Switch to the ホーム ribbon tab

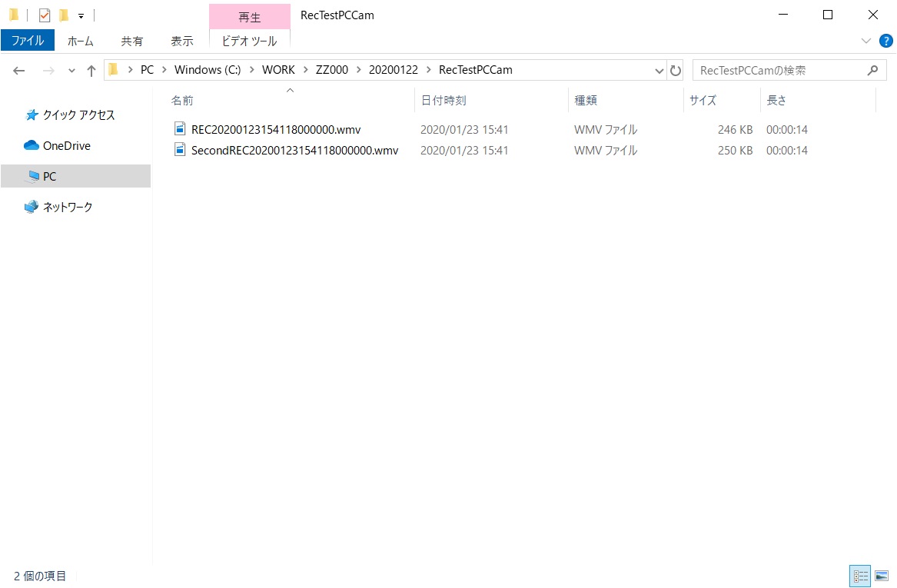80,41
